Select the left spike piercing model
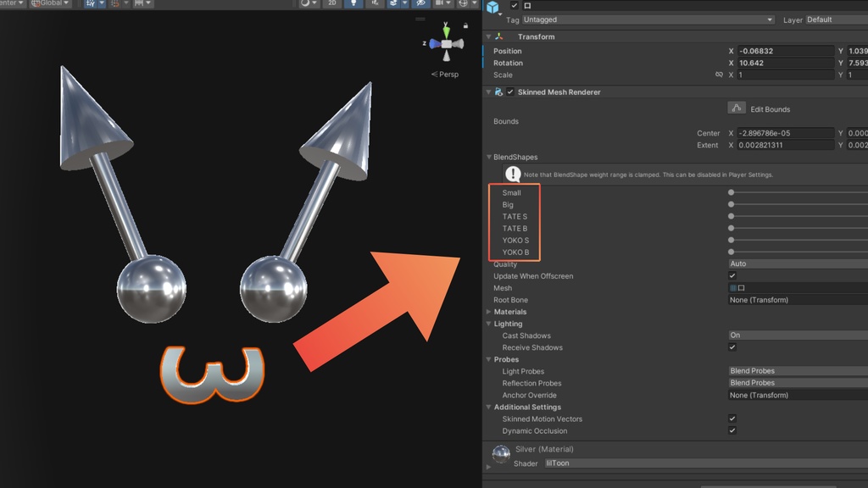Image resolution: width=868 pixels, height=488 pixels. click(122, 194)
